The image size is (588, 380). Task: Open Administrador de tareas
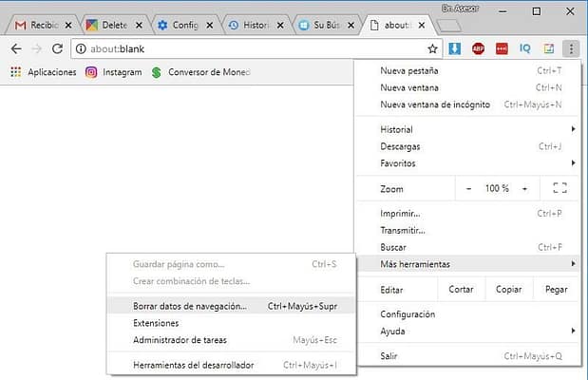231,340
